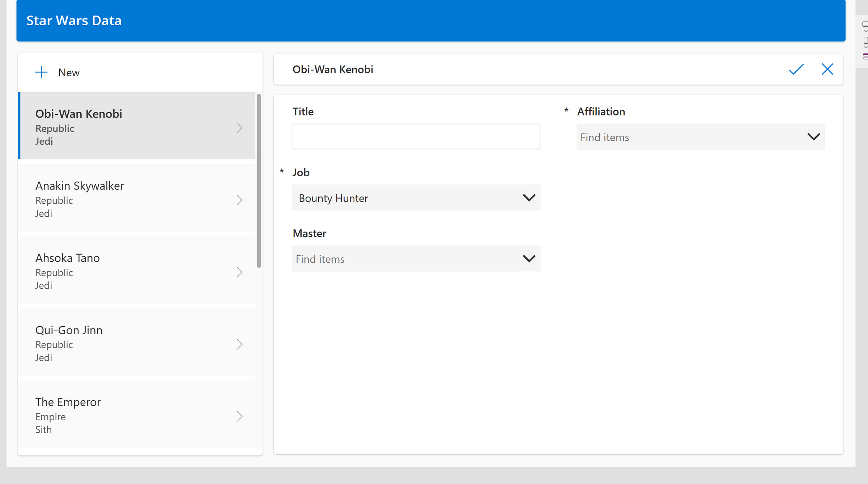Click the tablet preview icon at right edge
Viewport: 868px width, 484px height.
[865, 24]
